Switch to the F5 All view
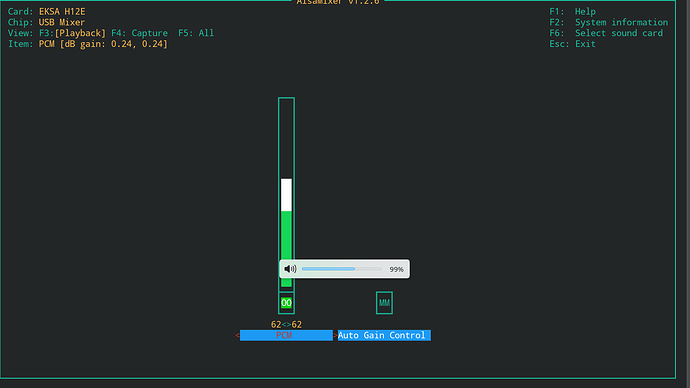 point(196,33)
